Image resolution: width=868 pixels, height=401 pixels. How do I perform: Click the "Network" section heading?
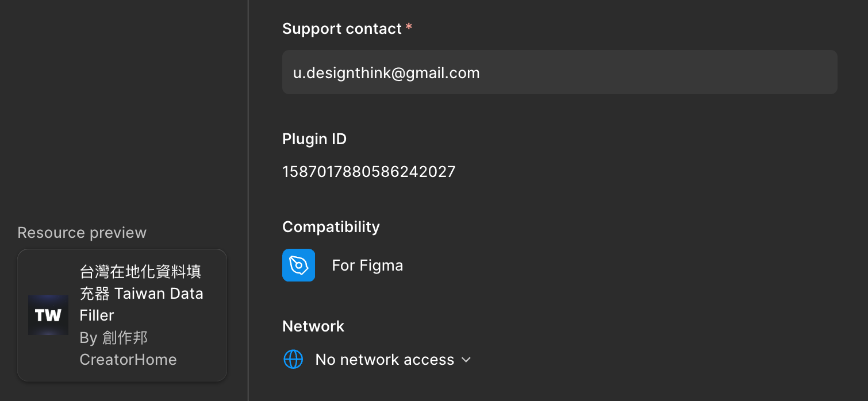pyautogui.click(x=313, y=326)
